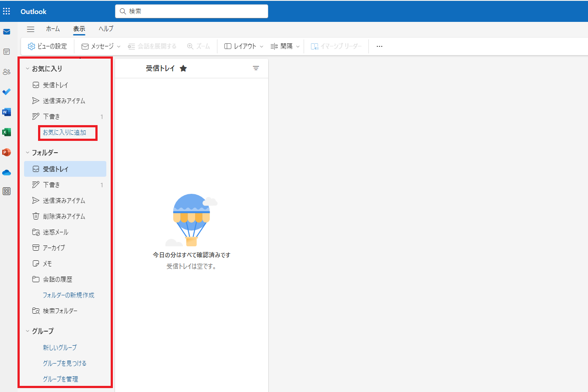Open ビューの設定 gear settings
The width and height of the screenshot is (588, 392).
47,46
